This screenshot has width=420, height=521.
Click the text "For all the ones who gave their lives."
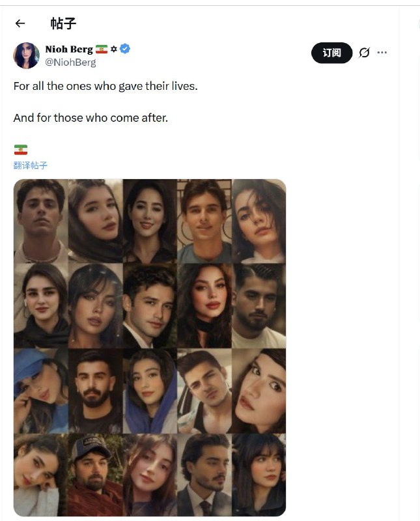coord(105,86)
